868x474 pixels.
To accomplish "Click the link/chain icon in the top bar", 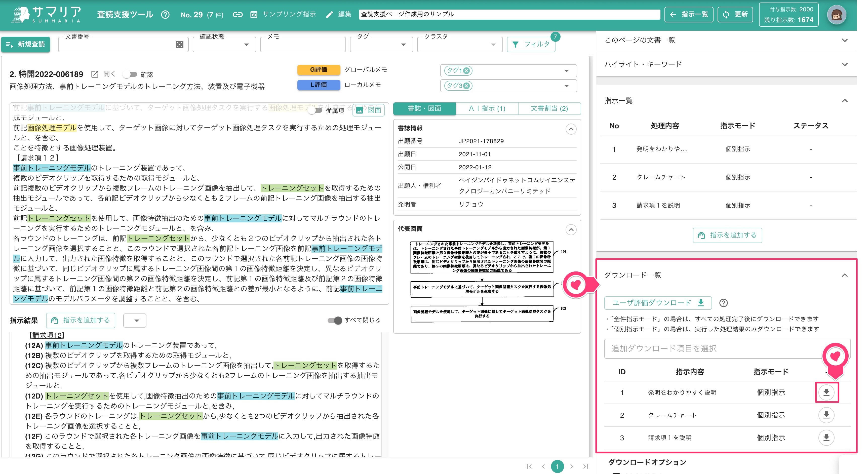I will point(238,15).
